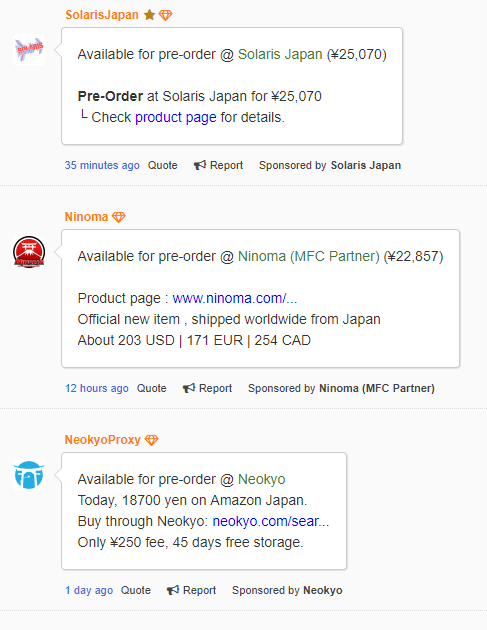The width and height of the screenshot is (487, 630).
Task: Open the Ninoma username profile
Action: [86, 217]
